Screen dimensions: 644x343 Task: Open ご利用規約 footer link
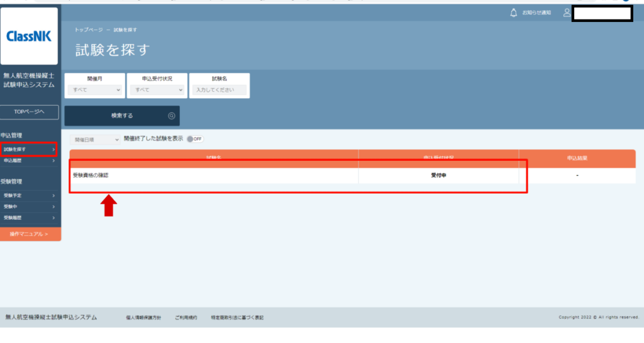186,318
